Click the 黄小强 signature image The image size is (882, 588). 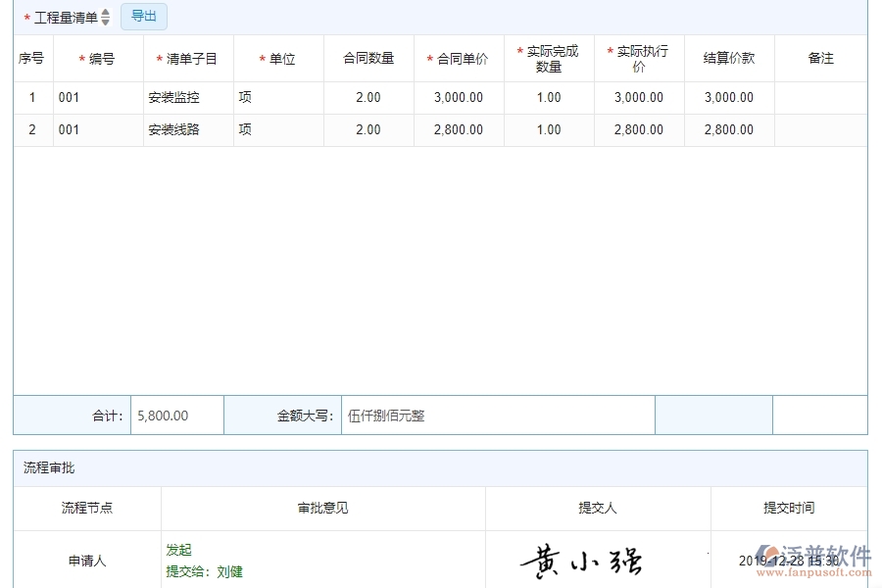point(585,559)
